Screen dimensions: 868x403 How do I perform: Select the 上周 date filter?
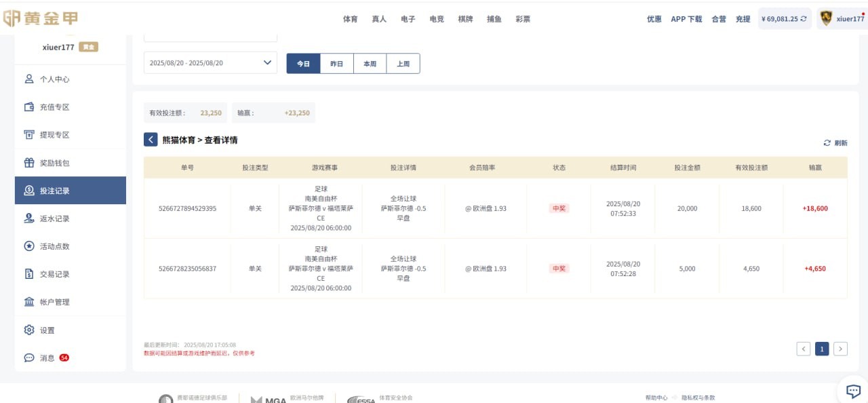pos(403,63)
